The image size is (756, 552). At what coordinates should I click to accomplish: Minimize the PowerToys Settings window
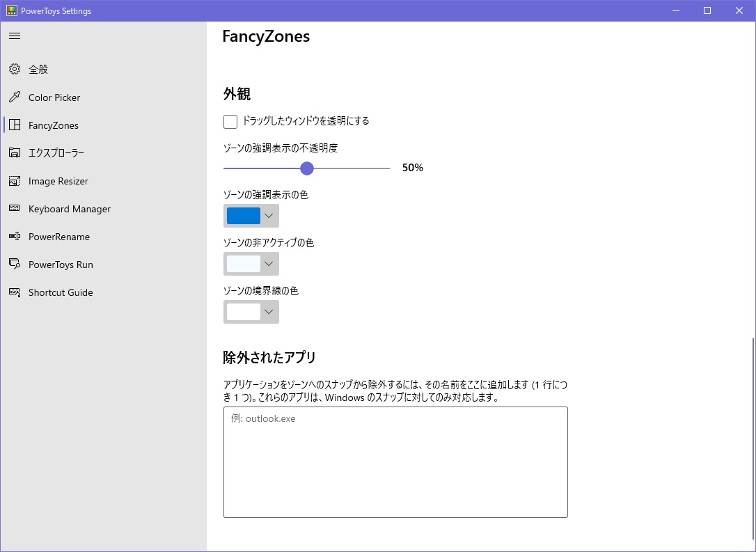(x=675, y=10)
